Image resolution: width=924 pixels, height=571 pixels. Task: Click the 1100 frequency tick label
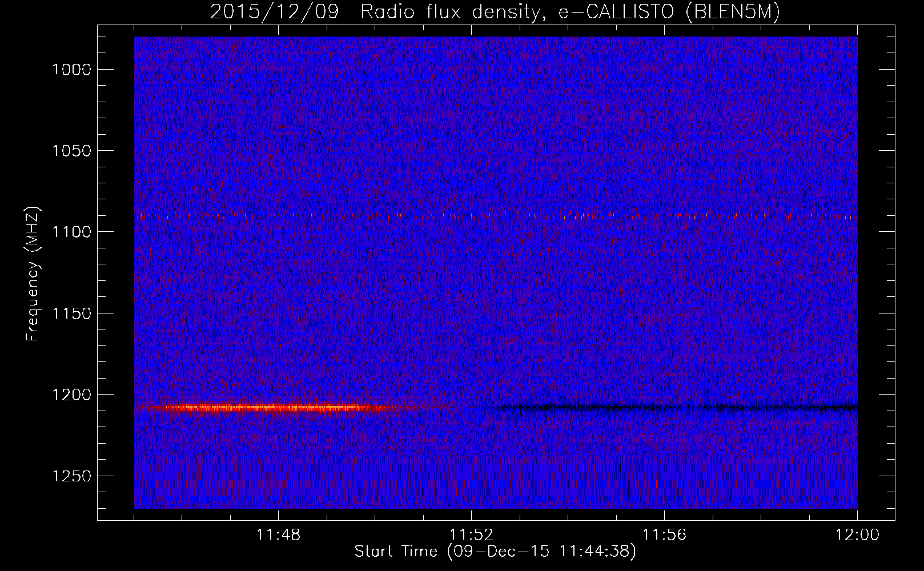[x=71, y=232]
